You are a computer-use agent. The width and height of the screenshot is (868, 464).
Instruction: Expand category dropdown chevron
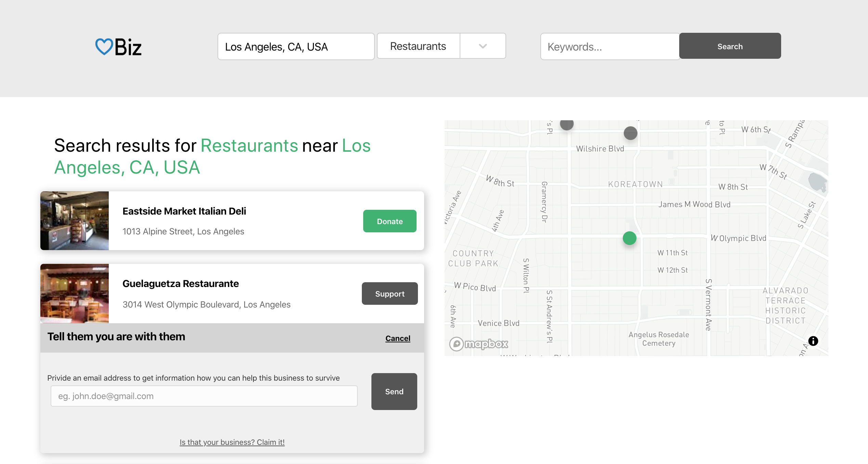point(483,46)
